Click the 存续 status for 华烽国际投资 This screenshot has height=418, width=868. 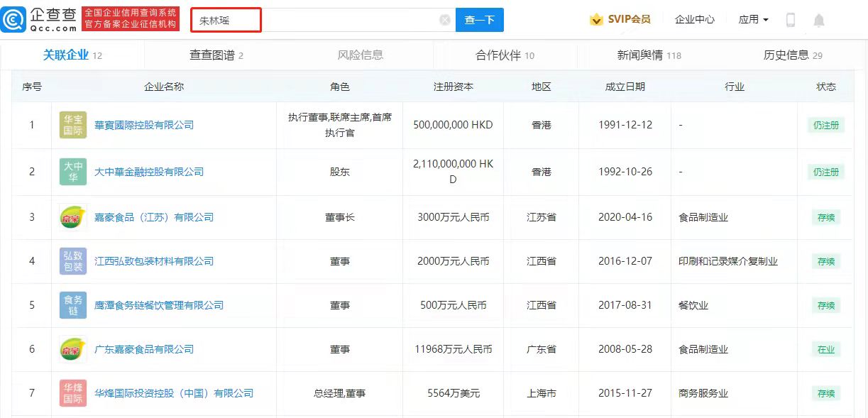tap(825, 393)
